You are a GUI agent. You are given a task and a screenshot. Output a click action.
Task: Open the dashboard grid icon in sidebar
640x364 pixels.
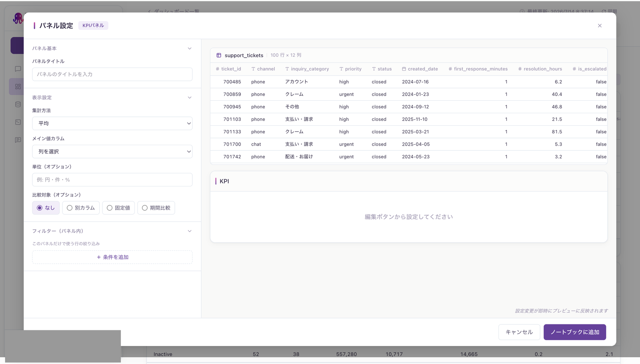tap(18, 86)
